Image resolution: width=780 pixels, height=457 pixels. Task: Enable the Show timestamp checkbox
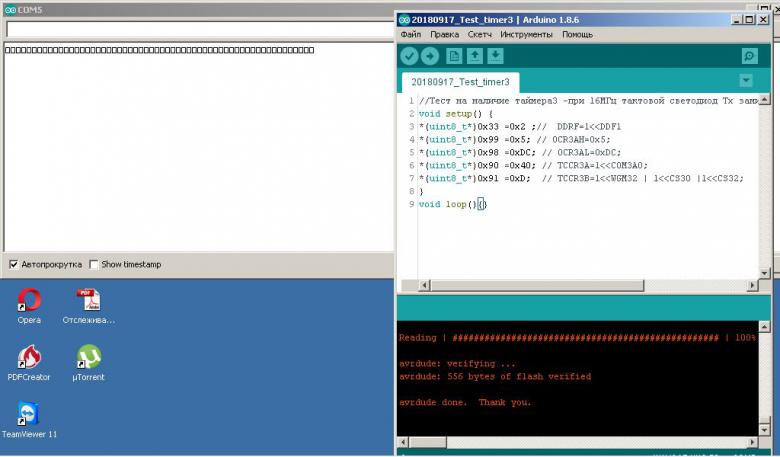[x=94, y=265]
